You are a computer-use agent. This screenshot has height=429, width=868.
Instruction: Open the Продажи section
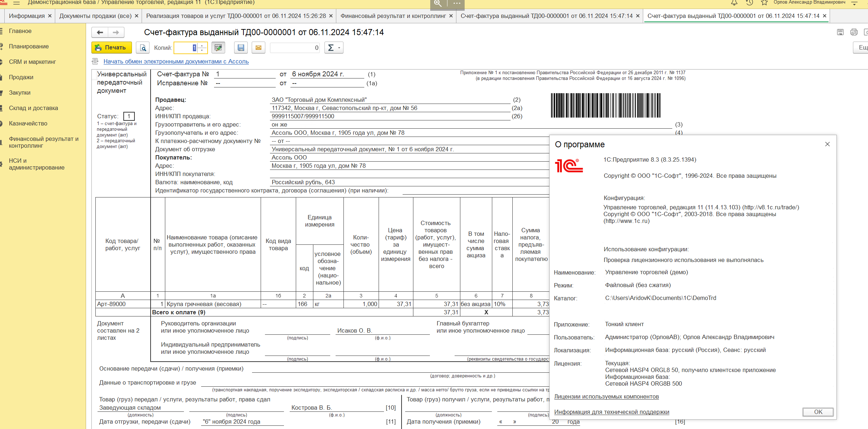[21, 77]
